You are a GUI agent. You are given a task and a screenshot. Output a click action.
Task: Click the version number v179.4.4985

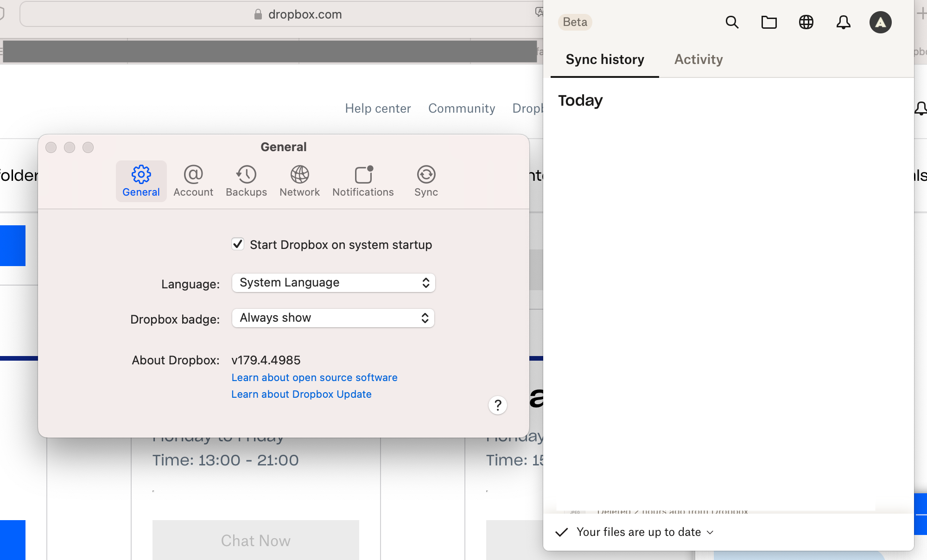tap(266, 360)
